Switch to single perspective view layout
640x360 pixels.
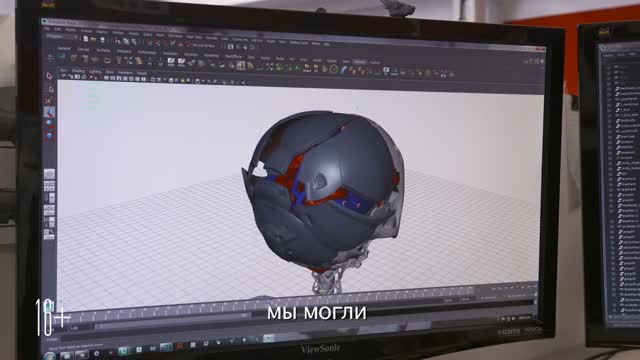click(x=49, y=174)
